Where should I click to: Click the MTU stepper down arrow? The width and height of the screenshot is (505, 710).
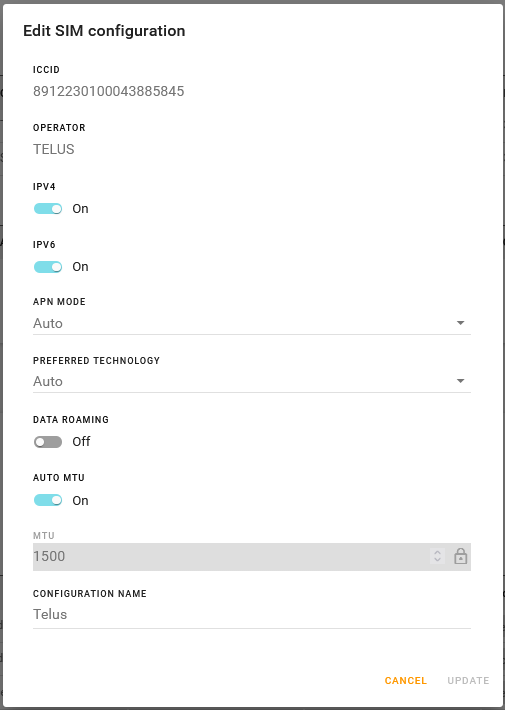(437, 560)
